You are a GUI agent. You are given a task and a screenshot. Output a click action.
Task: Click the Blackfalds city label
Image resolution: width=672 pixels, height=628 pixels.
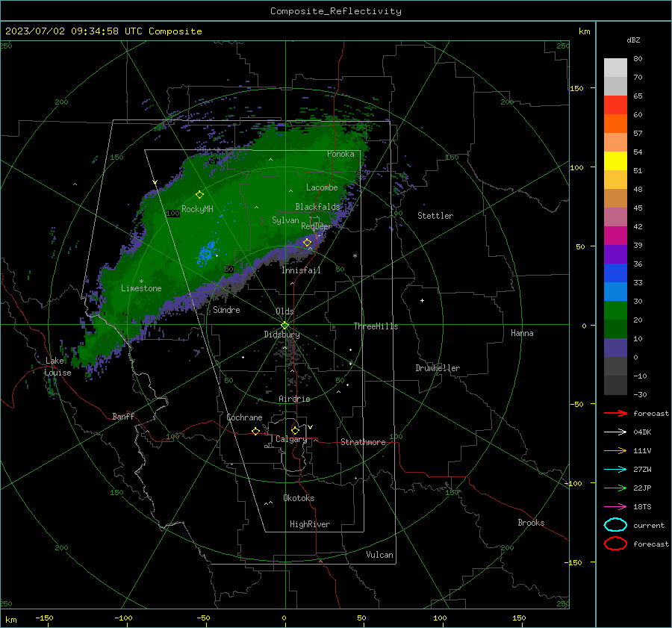(317, 207)
